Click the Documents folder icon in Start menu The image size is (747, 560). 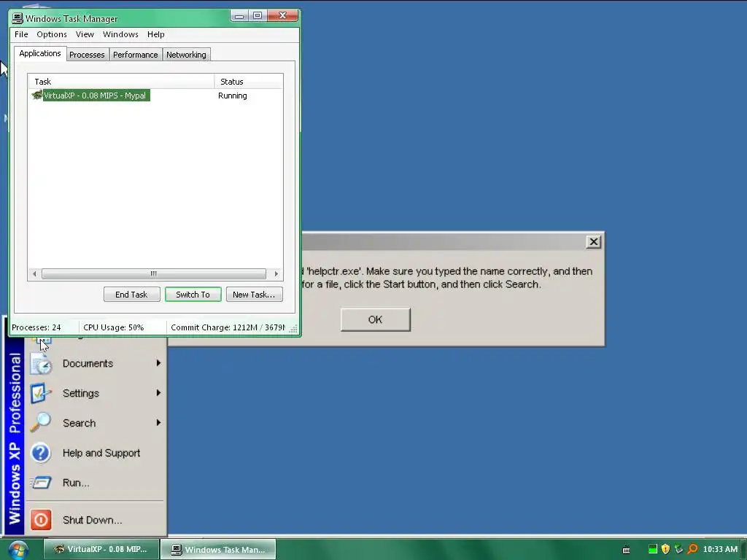point(41,364)
